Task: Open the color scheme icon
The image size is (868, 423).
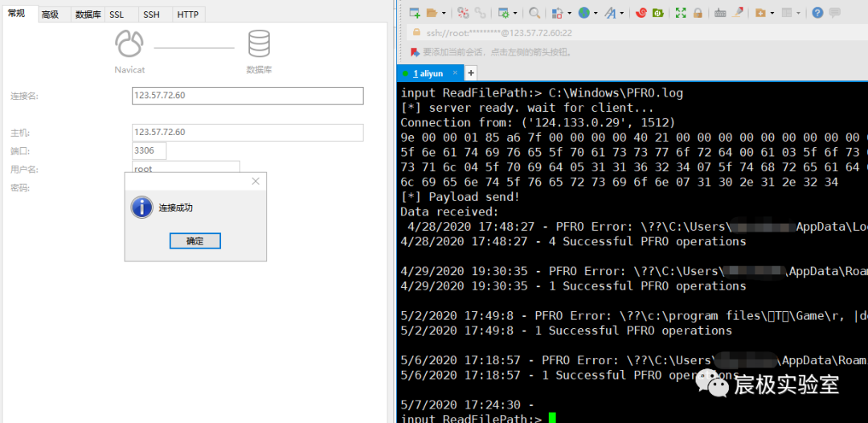Action: coord(558,13)
